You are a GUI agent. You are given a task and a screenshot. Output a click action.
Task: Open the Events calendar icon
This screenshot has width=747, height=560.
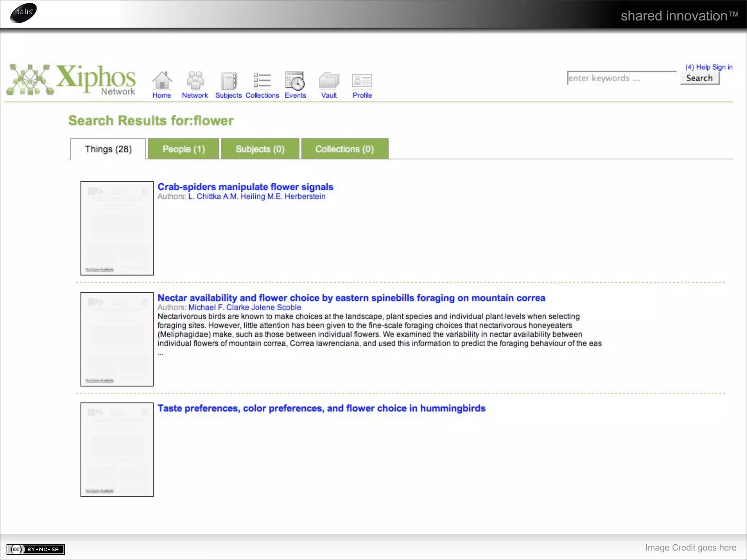tap(295, 81)
